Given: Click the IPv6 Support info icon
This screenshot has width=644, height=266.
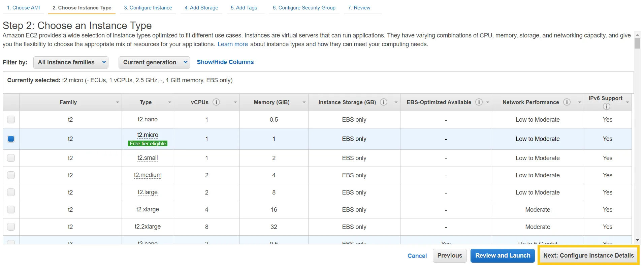Looking at the screenshot, I should (x=607, y=107).
